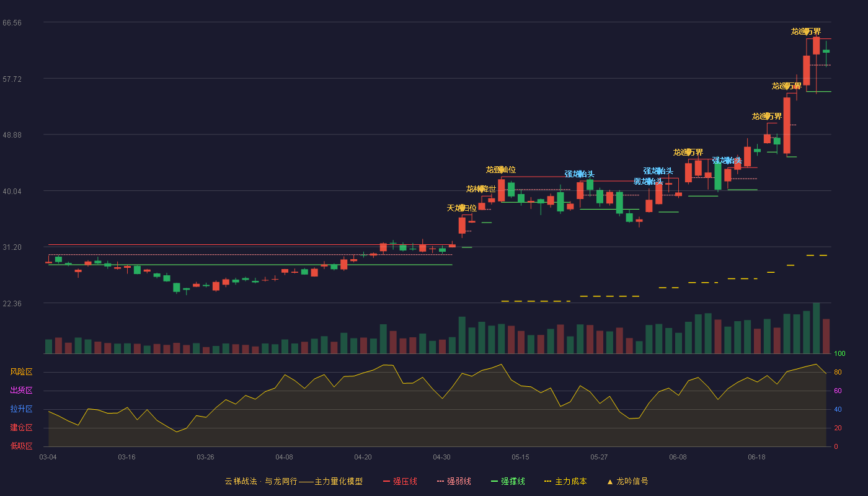Click the 40.04 price axis label
This screenshot has height=496, width=868.
pyautogui.click(x=12, y=191)
